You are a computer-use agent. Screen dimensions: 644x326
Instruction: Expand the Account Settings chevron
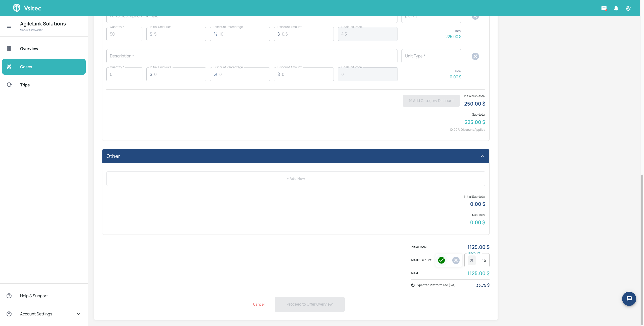coord(79,314)
